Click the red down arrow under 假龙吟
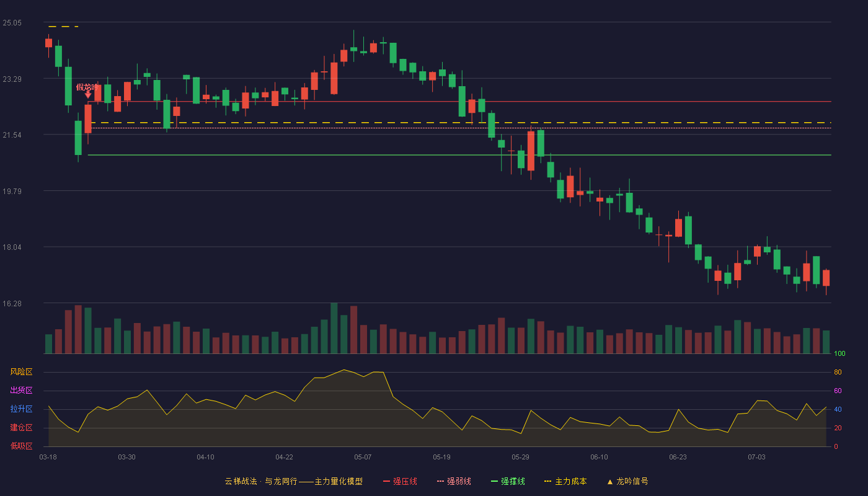Viewport: 868px width, 496px height. [x=88, y=94]
